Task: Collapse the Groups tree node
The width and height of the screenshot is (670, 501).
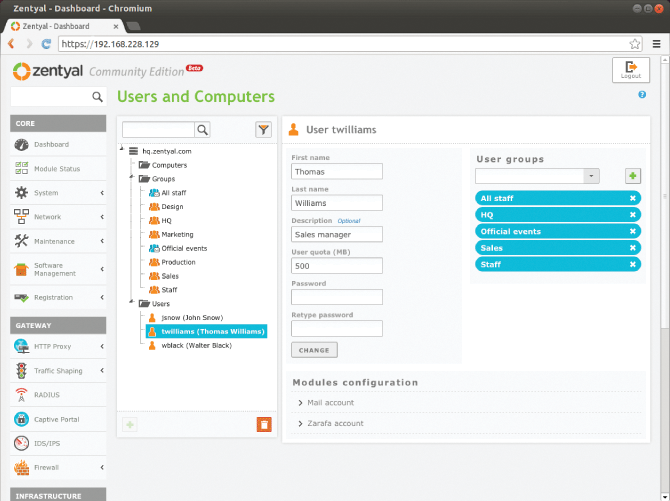Action: [x=132, y=179]
